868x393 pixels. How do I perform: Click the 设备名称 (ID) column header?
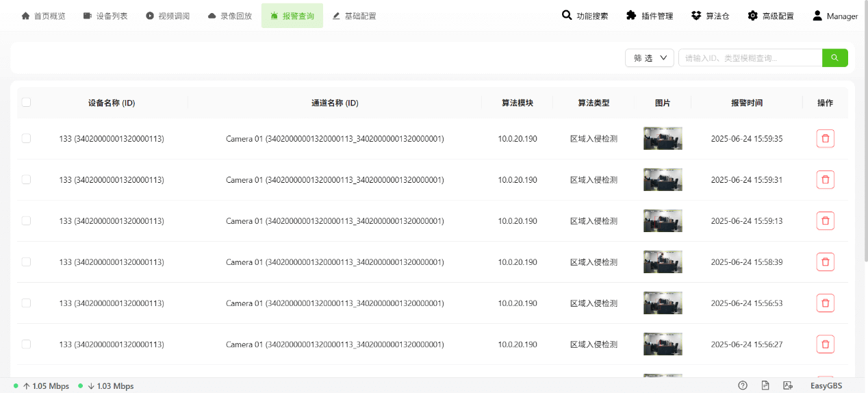pyautogui.click(x=112, y=103)
